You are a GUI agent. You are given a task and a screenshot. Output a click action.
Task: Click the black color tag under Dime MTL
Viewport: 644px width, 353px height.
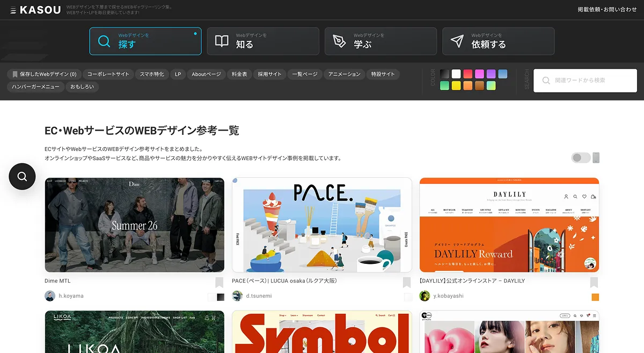(x=221, y=297)
